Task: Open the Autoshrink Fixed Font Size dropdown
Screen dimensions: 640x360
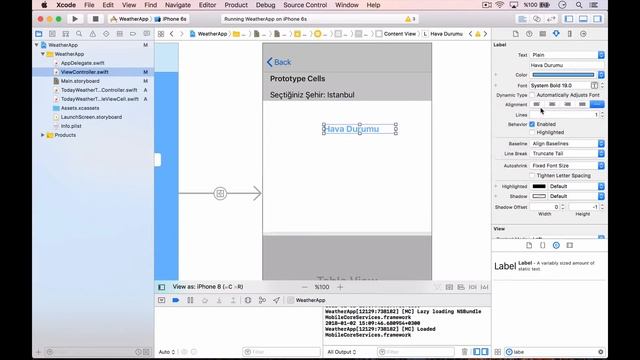Action: (x=567, y=166)
